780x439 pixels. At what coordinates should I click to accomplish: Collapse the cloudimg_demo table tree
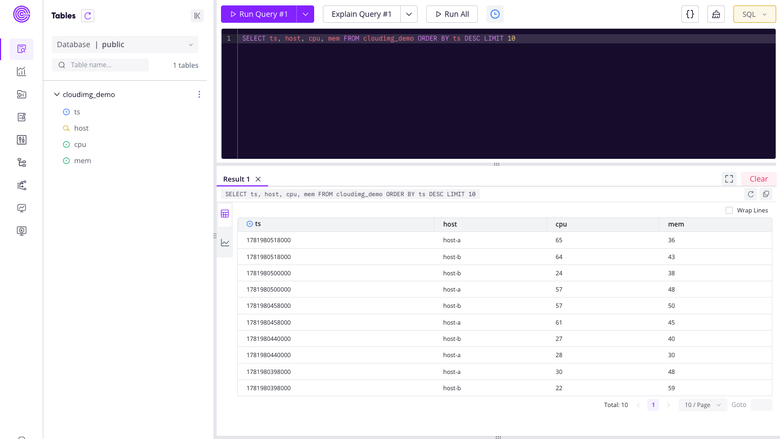tap(57, 94)
